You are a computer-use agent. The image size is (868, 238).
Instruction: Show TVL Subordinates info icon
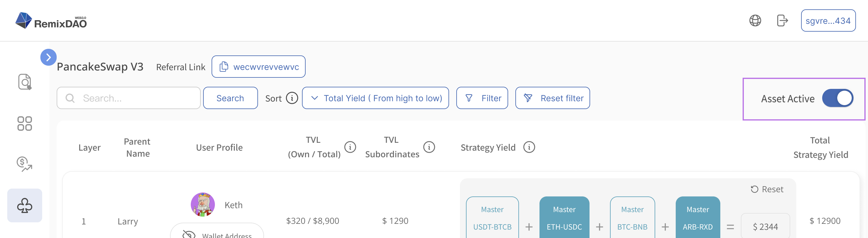429,147
